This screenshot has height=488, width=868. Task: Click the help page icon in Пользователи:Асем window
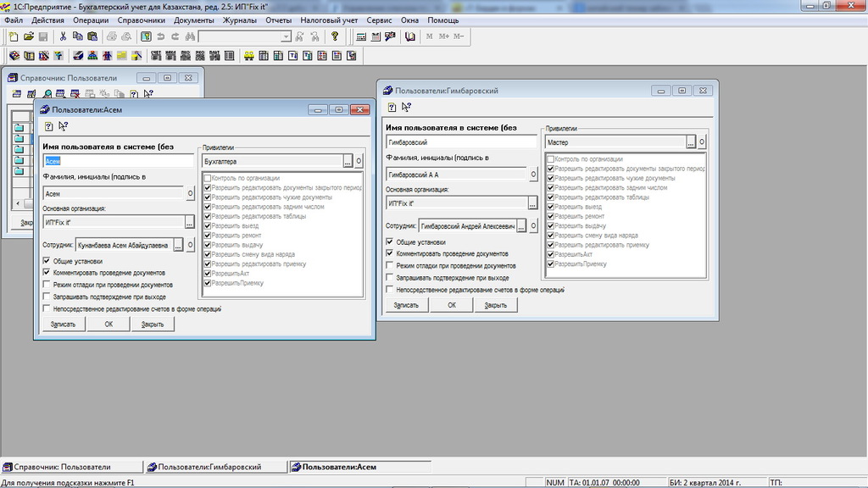[48, 126]
